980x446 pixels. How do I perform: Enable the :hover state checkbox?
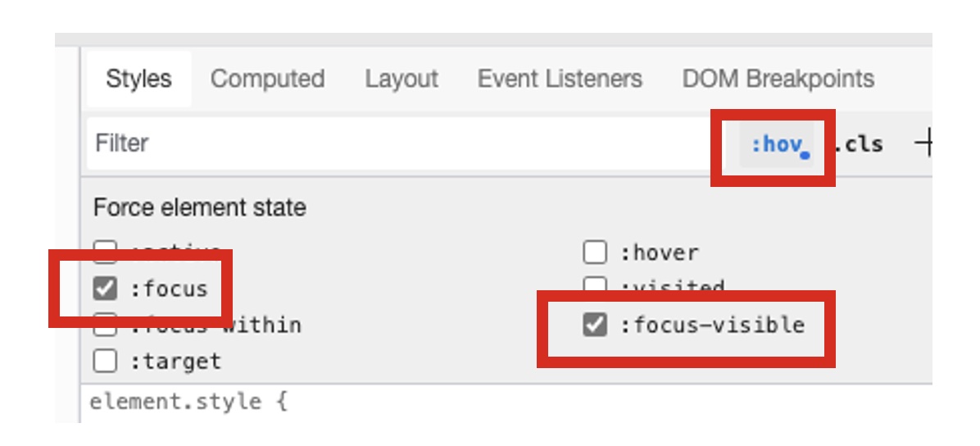[x=595, y=253]
